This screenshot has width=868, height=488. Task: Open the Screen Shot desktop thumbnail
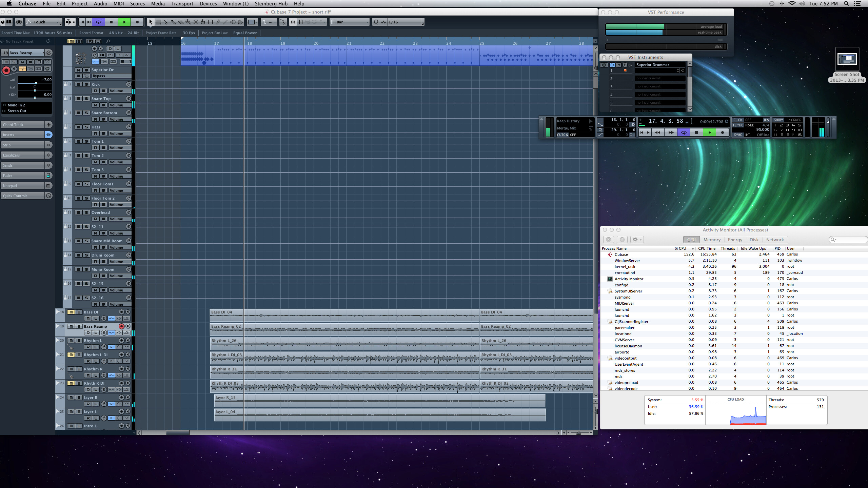pyautogui.click(x=847, y=59)
